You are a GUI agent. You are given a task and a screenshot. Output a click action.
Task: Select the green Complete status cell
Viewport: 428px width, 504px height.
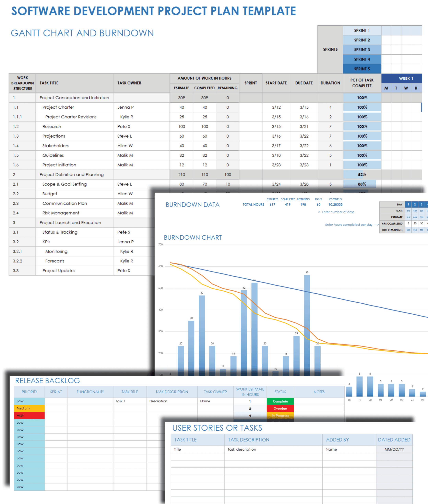coord(280,401)
